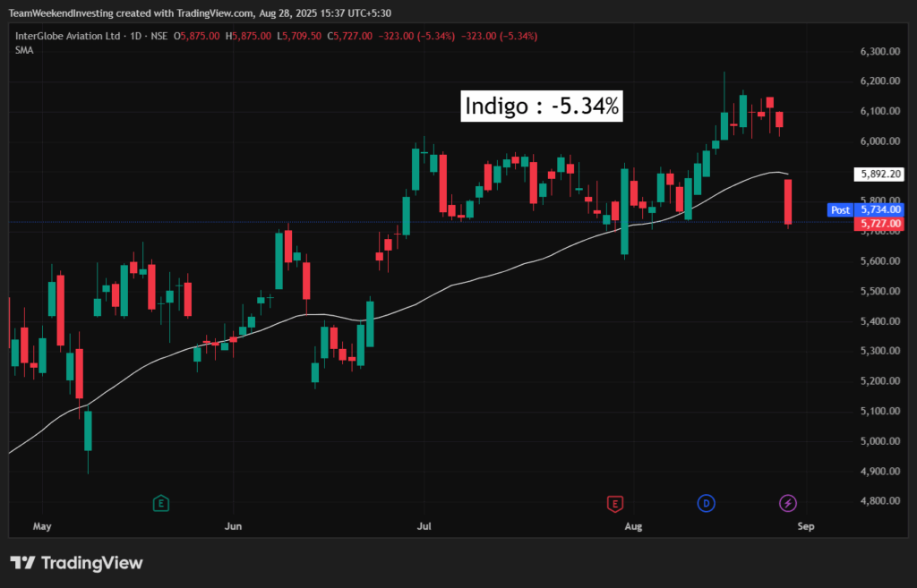Click the 'Indigo : -5.34%' annotation box
The image size is (917, 588).
[x=542, y=107]
